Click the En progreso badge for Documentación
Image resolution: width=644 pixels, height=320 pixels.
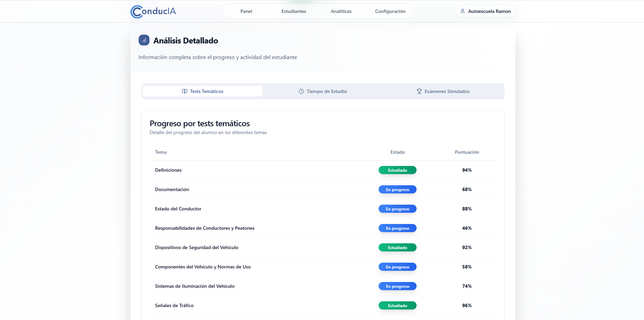(397, 189)
